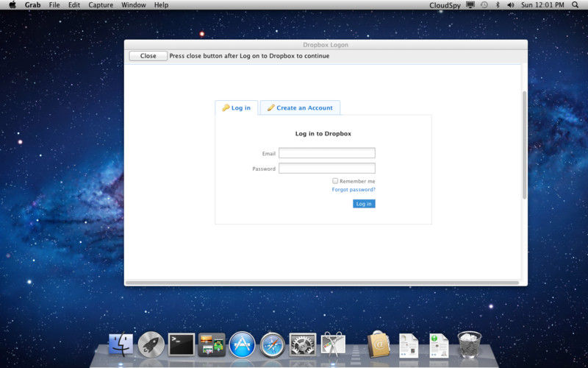Open Finder from the Dock
The height and width of the screenshot is (368, 588).
coord(121,344)
